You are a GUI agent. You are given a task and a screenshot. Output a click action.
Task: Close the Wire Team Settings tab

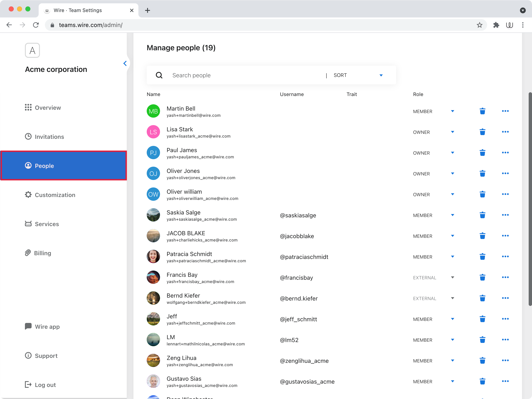(x=132, y=10)
